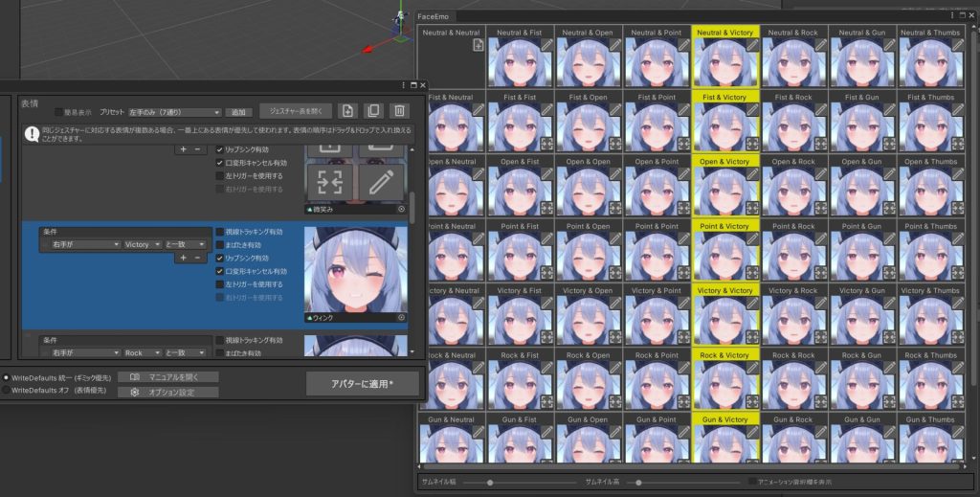Open the Victory gesture dropdown
980x497 pixels.
[x=142, y=244]
